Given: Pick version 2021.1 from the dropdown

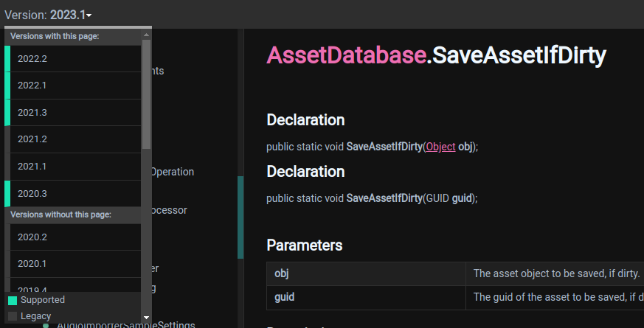Looking at the screenshot, I should 32,167.
